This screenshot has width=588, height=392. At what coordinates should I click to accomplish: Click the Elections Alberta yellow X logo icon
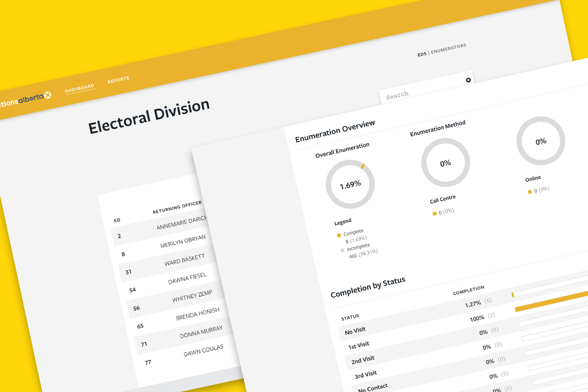(48, 95)
